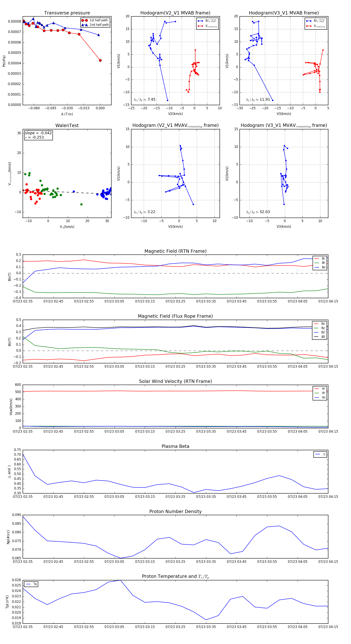Screen dimensions: 351x644
Task: Click the 'Vr' legend entry
Action: [320, 389]
